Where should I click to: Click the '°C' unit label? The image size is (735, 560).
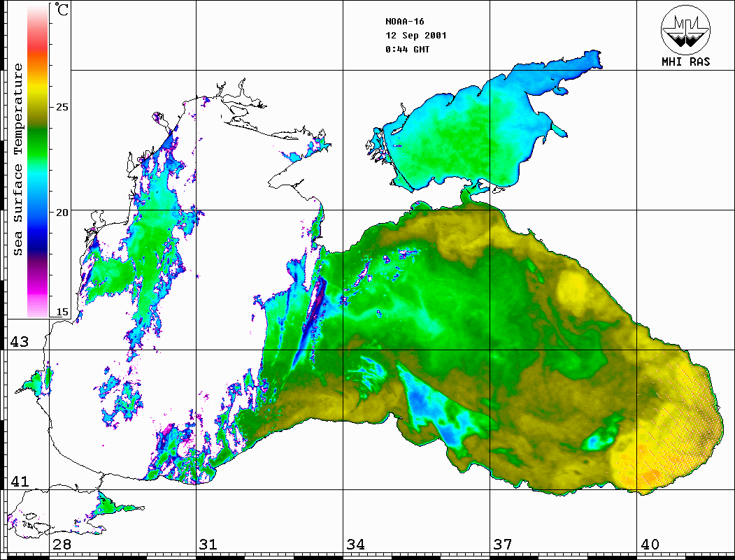61,9
